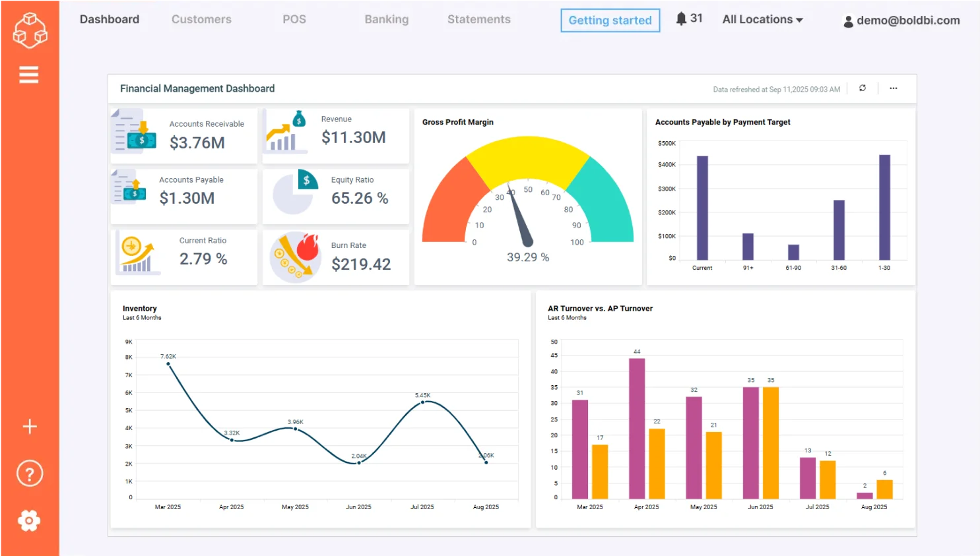Click the Getting started button

point(609,20)
